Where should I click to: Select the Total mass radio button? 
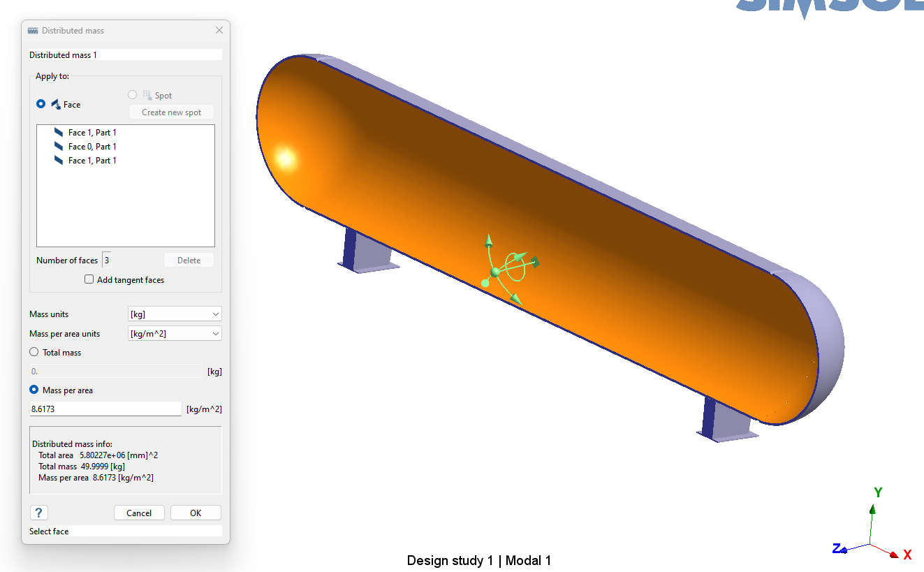34,352
